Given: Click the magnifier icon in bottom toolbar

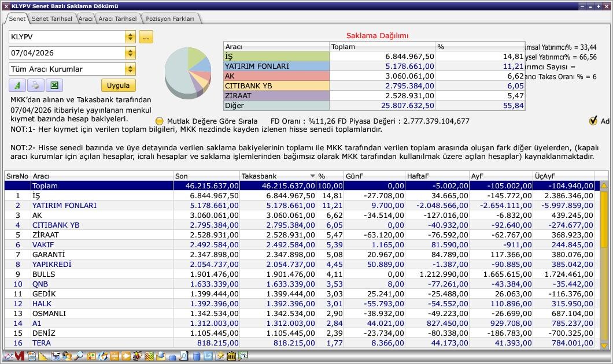Looking at the screenshot, I should pos(78,356).
